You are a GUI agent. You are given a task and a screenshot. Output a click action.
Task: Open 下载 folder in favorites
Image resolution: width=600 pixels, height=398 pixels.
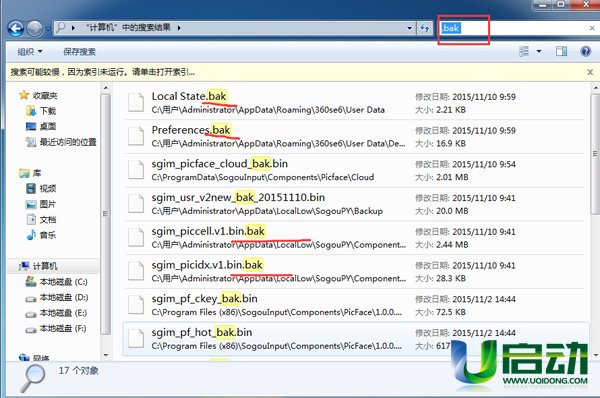41,111
